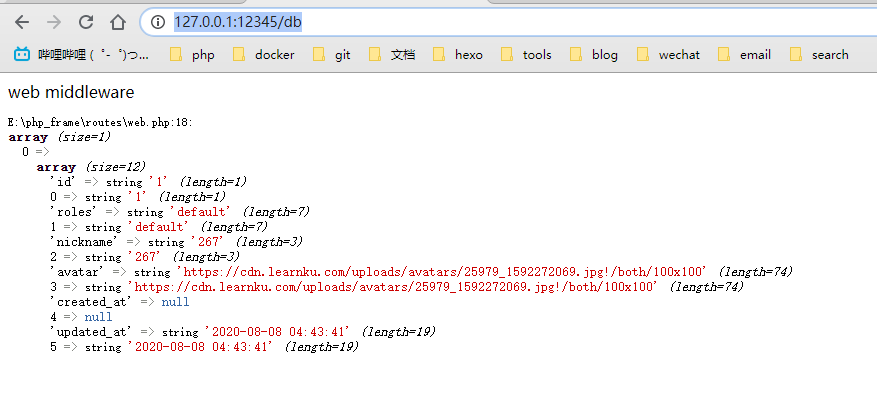
Task: Click the 'nickname' value '267' row
Action: [176, 242]
